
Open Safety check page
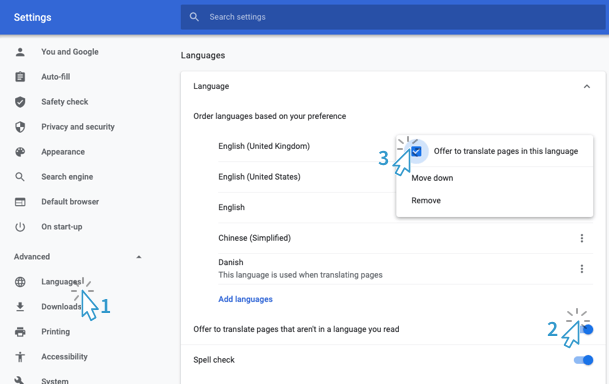coord(65,102)
